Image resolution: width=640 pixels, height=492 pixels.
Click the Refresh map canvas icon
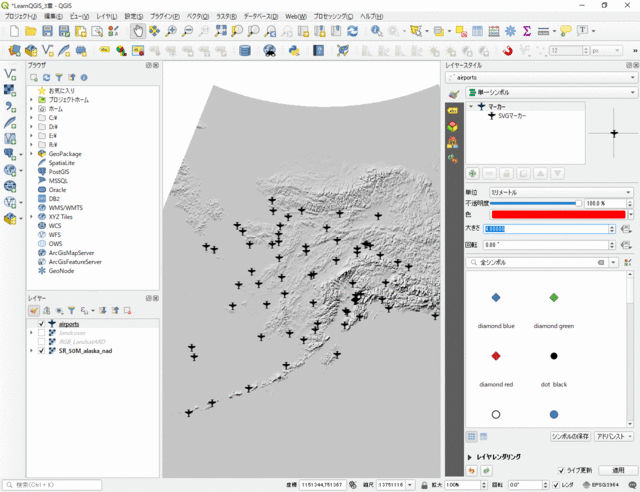tap(352, 31)
